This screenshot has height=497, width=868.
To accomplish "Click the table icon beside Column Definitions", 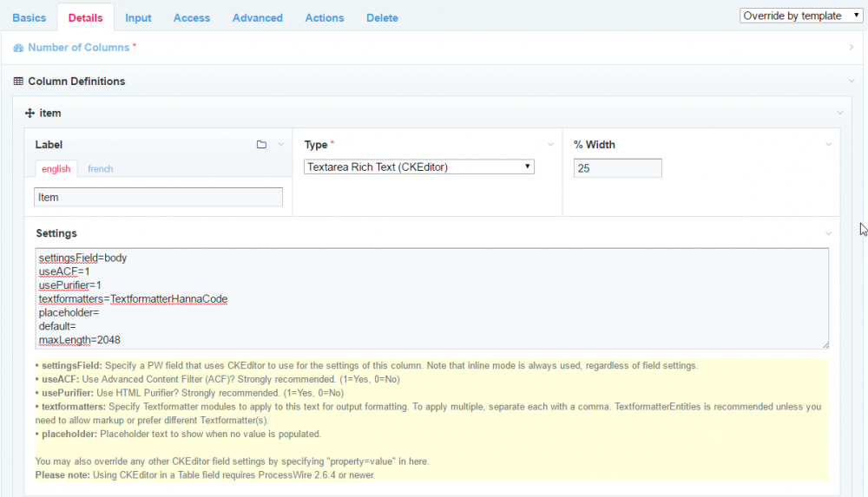I will pos(18,82).
